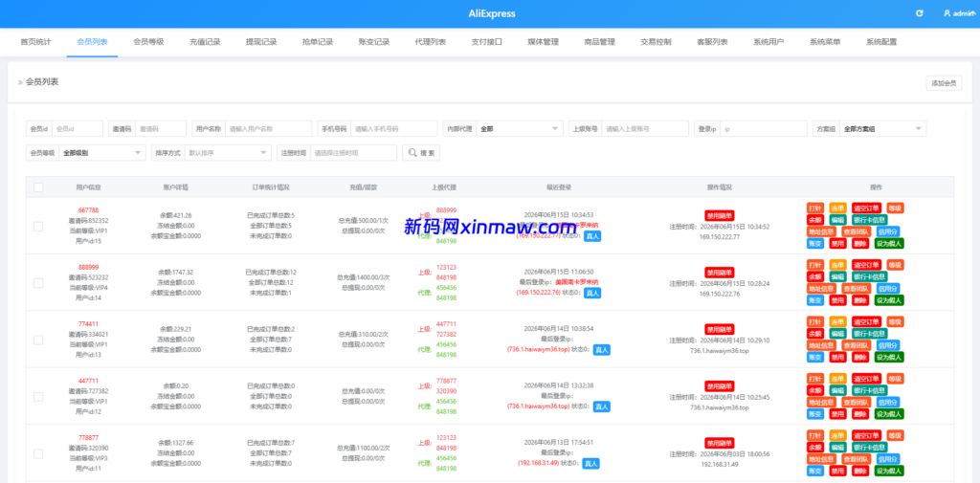Open the 会员等级 tab
Screen dimensions: 980x483
tap(148, 42)
